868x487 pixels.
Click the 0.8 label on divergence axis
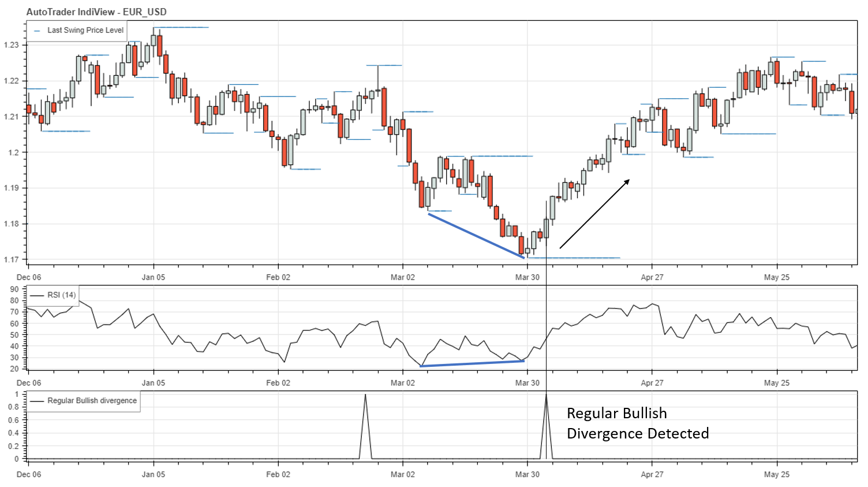[x=13, y=407]
